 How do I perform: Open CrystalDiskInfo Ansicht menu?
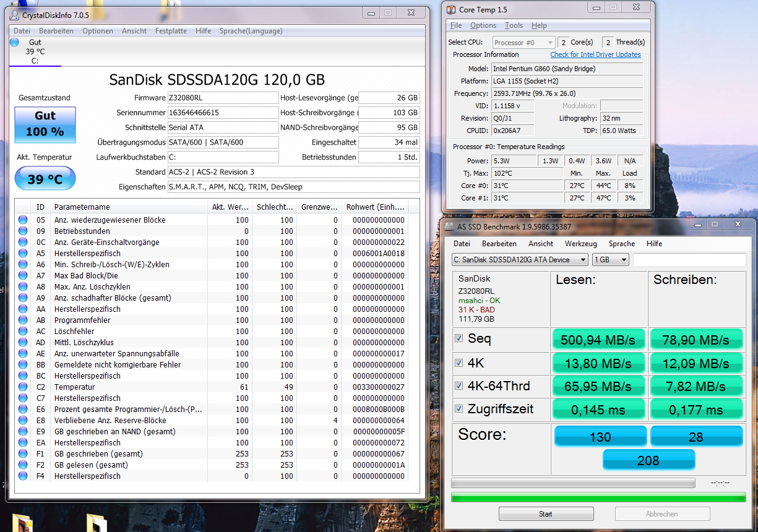(134, 31)
